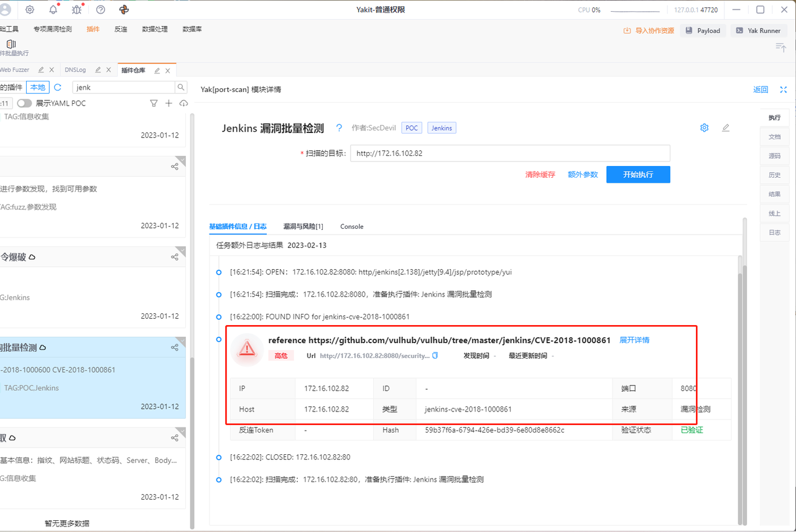Click the 开始执行 button

(x=638, y=175)
